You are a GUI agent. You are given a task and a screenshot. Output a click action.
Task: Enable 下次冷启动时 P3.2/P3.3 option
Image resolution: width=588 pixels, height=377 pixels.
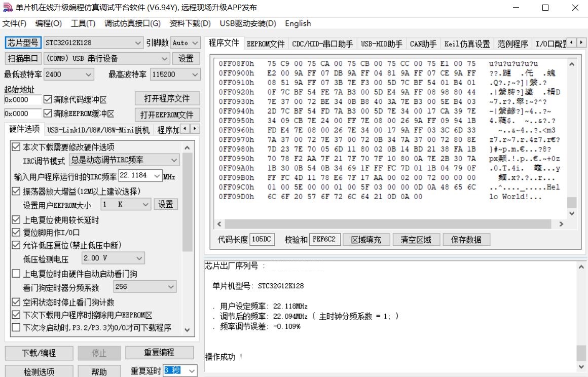(x=16, y=327)
